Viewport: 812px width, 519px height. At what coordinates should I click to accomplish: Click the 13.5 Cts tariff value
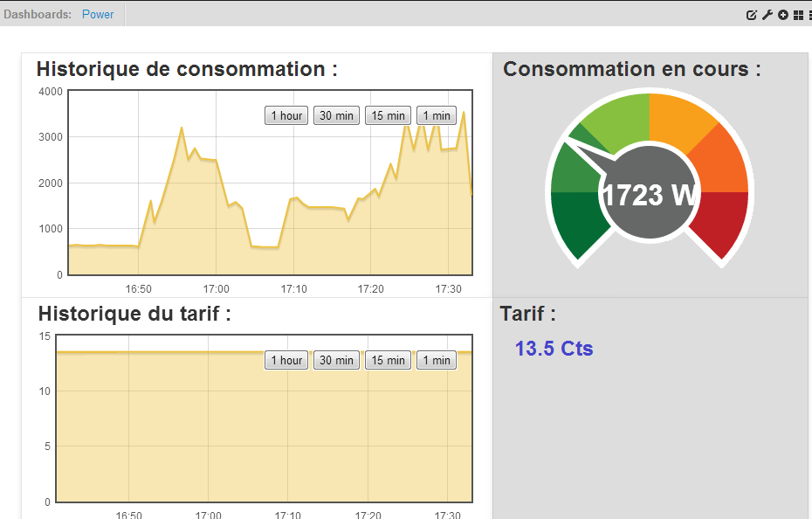[x=554, y=349]
